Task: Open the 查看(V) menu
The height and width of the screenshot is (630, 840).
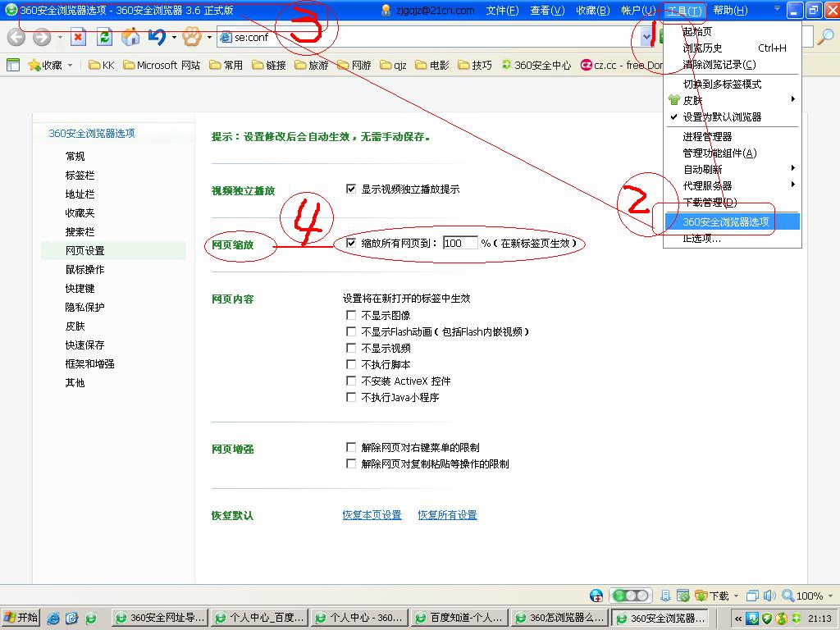Action: 547,10
